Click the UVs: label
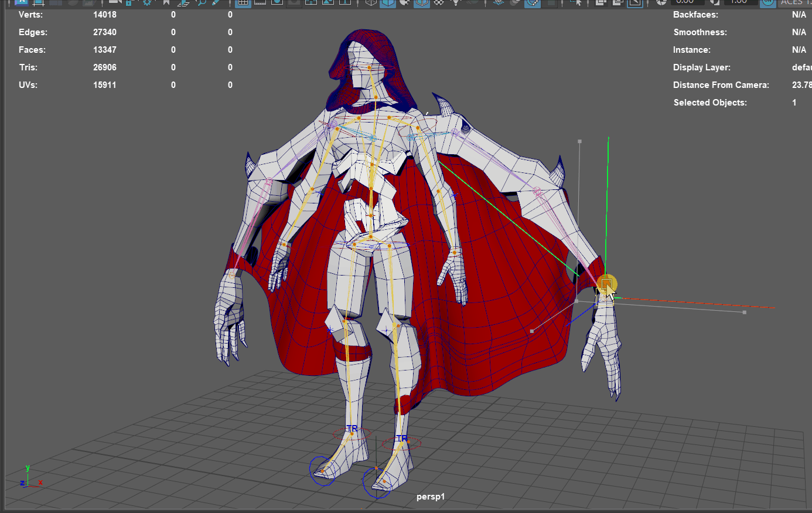 [x=28, y=85]
